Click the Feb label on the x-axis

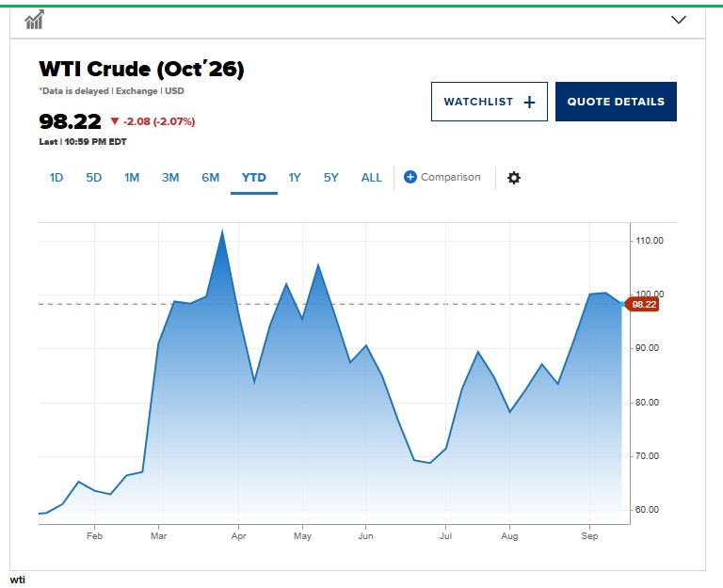[94, 536]
